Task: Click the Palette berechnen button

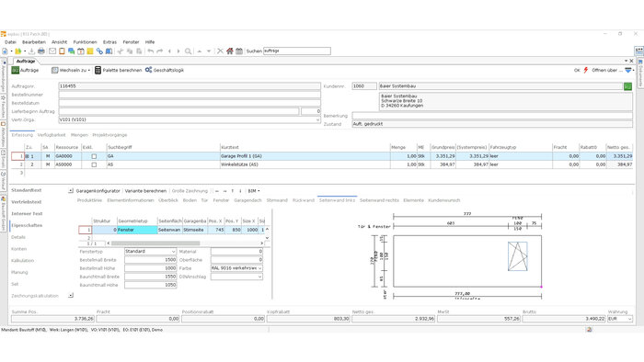Action: pos(119,70)
